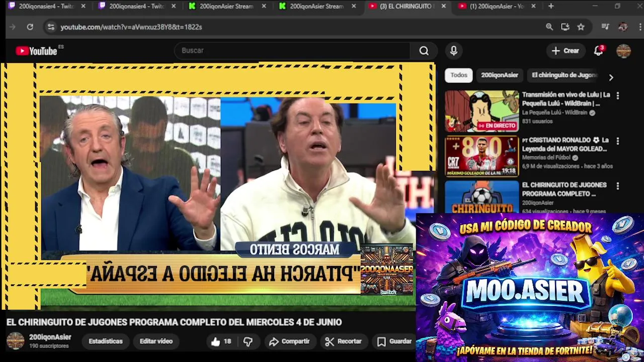Show more filter chips with right arrow
The height and width of the screenshot is (362, 644).
(611, 77)
